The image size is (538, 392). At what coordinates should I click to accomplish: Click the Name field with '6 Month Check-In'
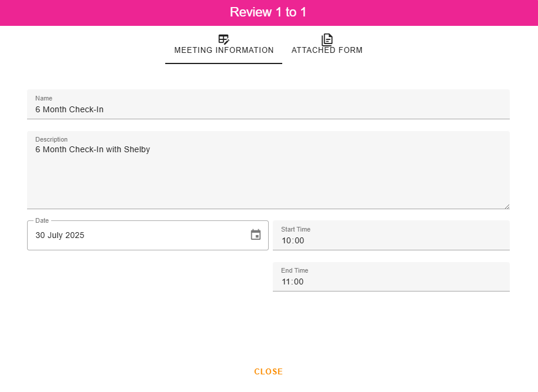(x=268, y=109)
